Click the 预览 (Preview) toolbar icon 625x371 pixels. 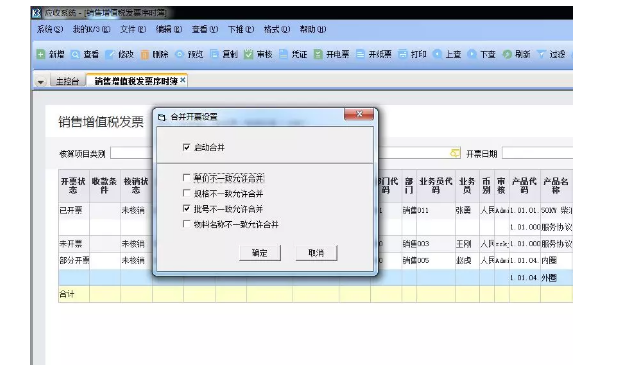[179, 54]
